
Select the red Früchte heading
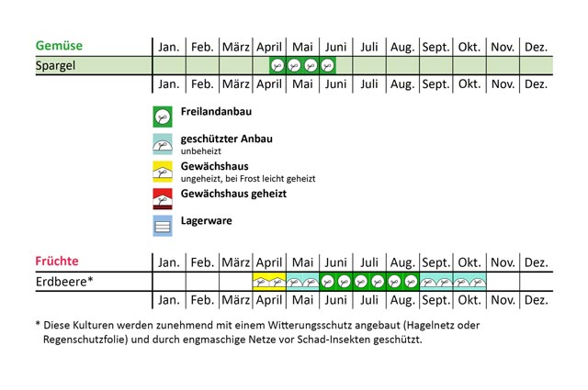(x=59, y=261)
